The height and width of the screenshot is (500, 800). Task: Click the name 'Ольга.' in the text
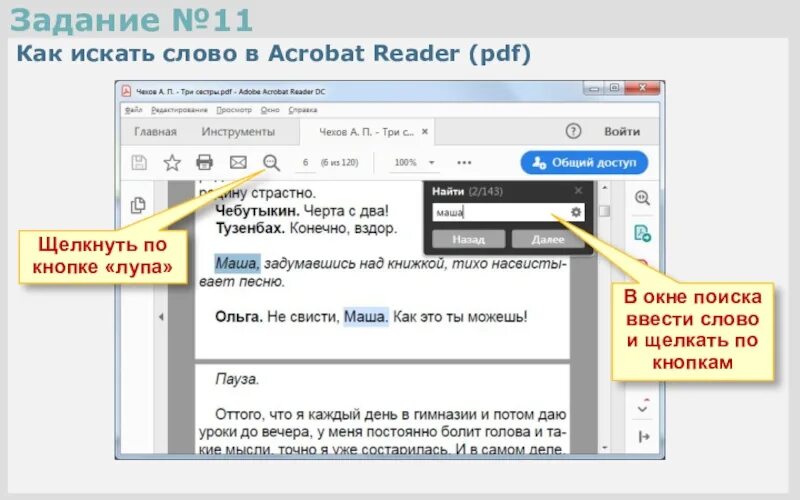pos(239,317)
